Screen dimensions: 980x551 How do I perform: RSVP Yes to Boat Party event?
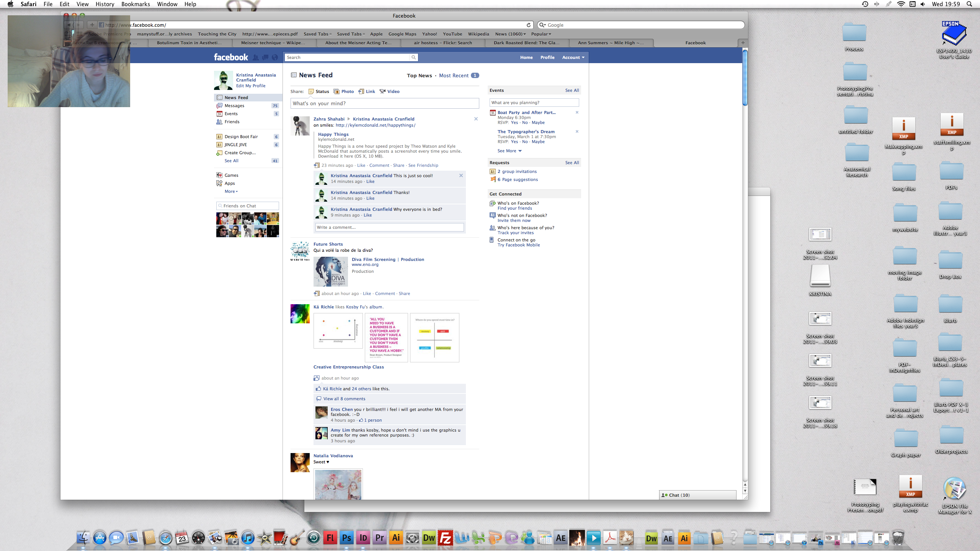[514, 122]
